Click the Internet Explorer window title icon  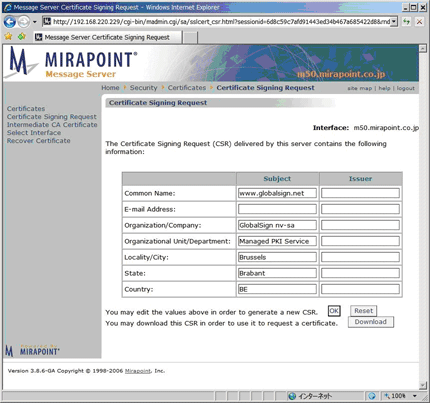tap(8, 7)
